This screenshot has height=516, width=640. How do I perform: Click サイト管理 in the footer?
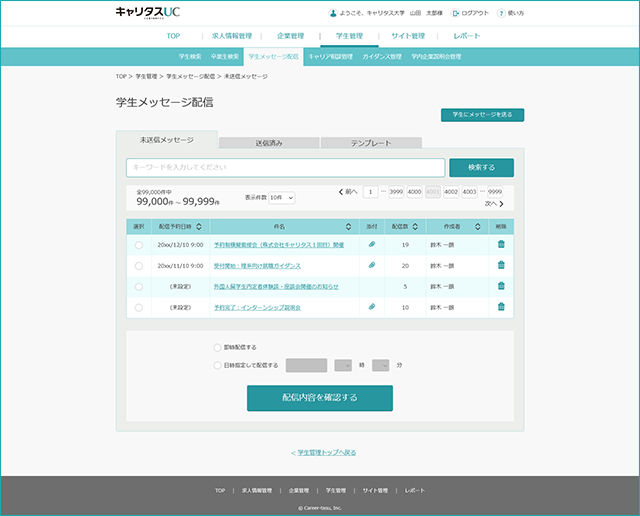click(x=376, y=490)
